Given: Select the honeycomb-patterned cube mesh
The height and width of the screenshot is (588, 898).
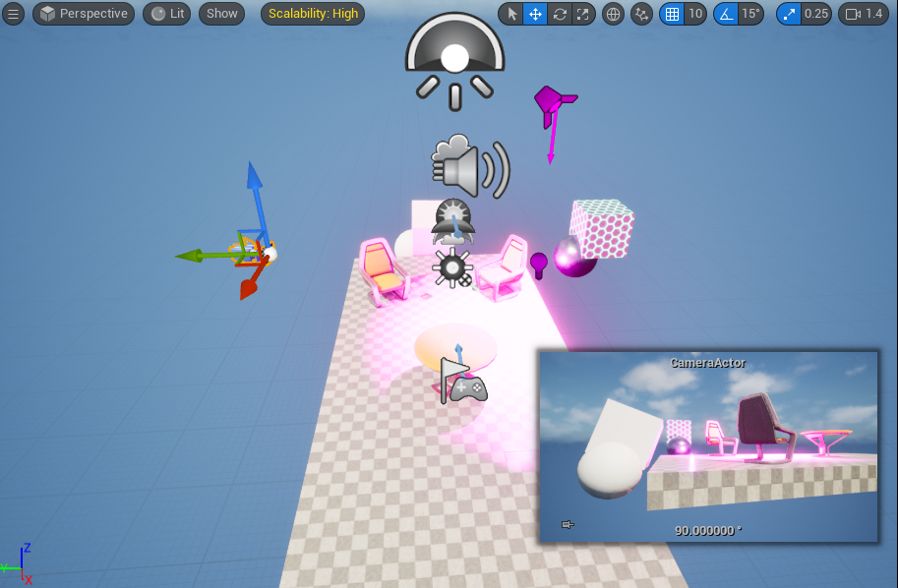Looking at the screenshot, I should coord(603,229).
